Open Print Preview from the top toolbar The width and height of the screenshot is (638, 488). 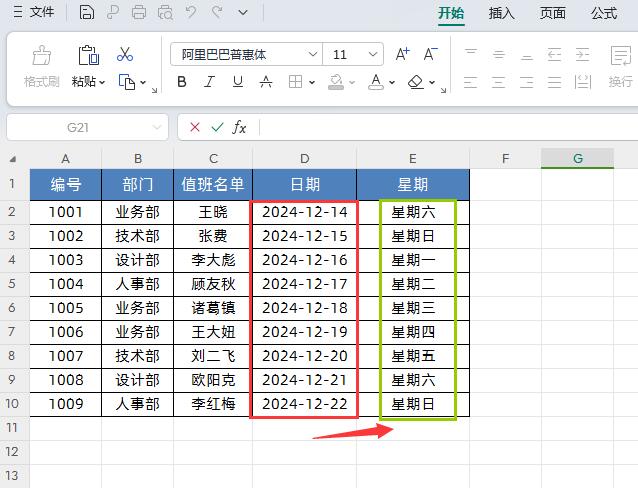click(165, 13)
